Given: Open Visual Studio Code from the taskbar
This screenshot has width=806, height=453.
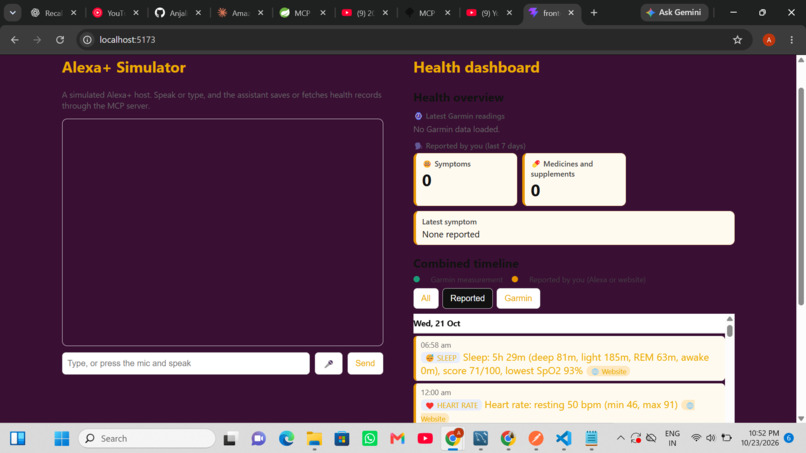Looking at the screenshot, I should [x=564, y=439].
